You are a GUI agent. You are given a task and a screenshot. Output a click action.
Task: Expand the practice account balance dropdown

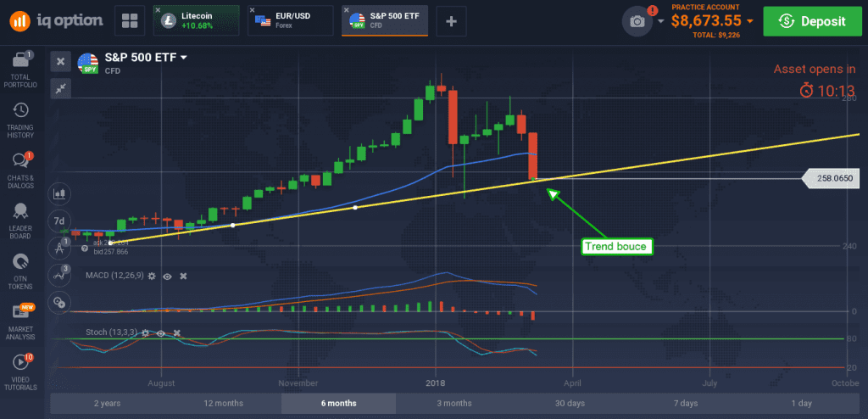click(x=750, y=21)
